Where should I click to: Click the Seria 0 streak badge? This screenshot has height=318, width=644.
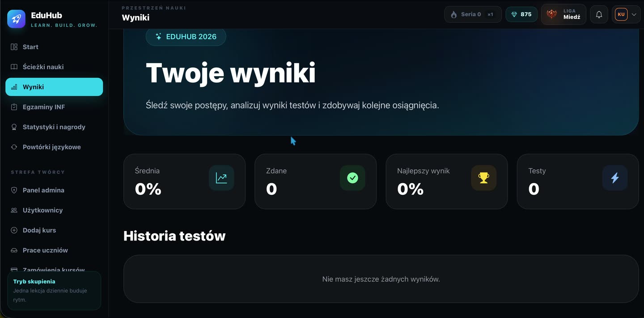click(x=473, y=14)
